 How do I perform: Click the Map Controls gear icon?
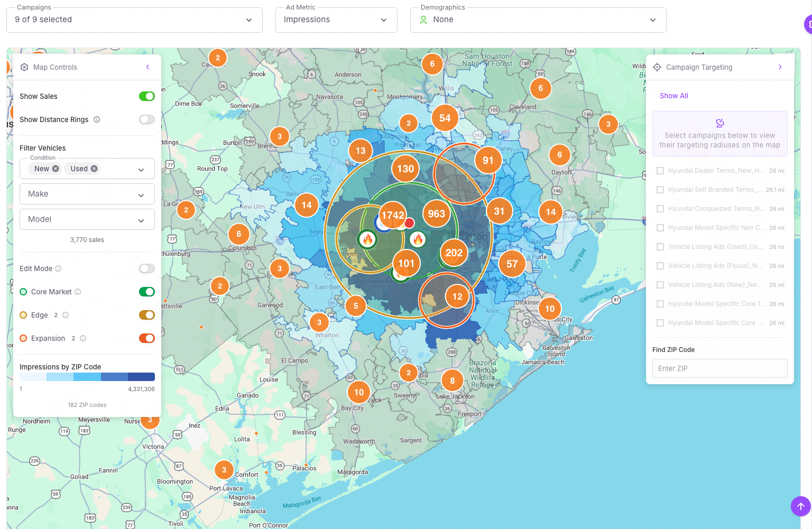coord(24,67)
